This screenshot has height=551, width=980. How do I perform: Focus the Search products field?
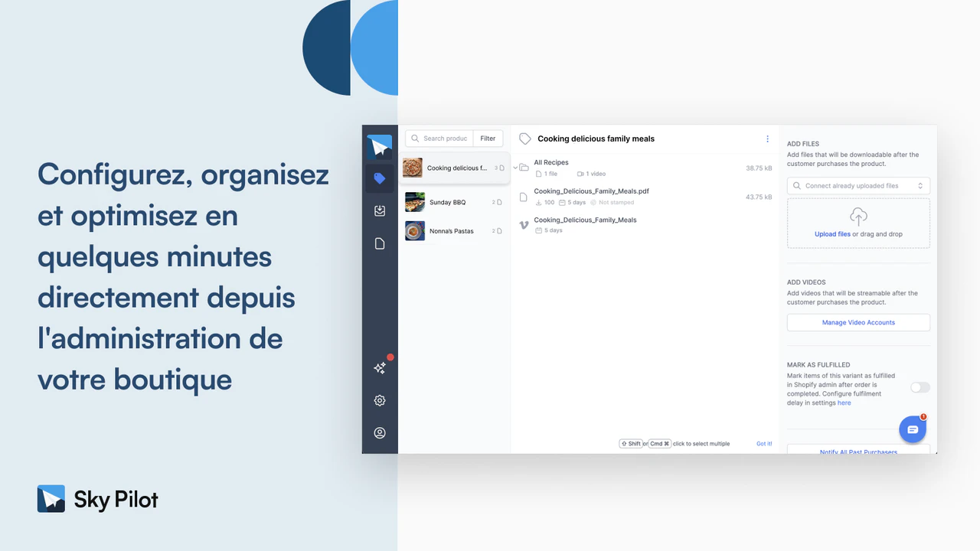point(439,139)
